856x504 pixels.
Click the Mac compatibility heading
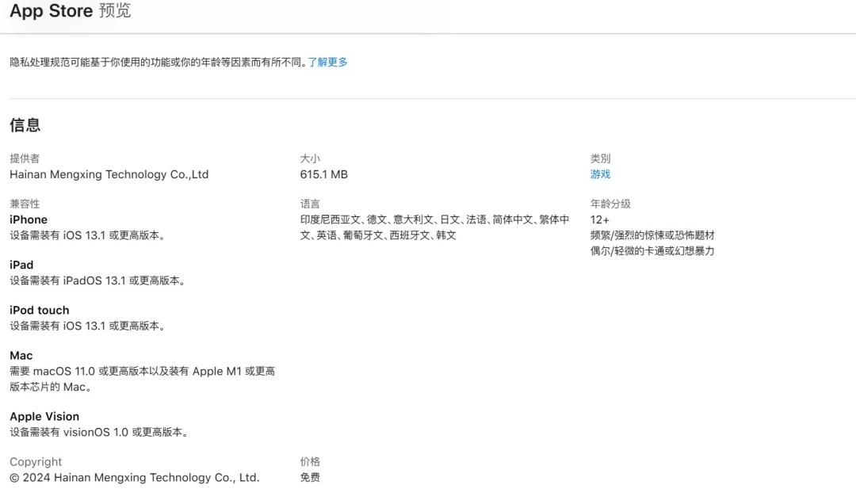point(21,355)
